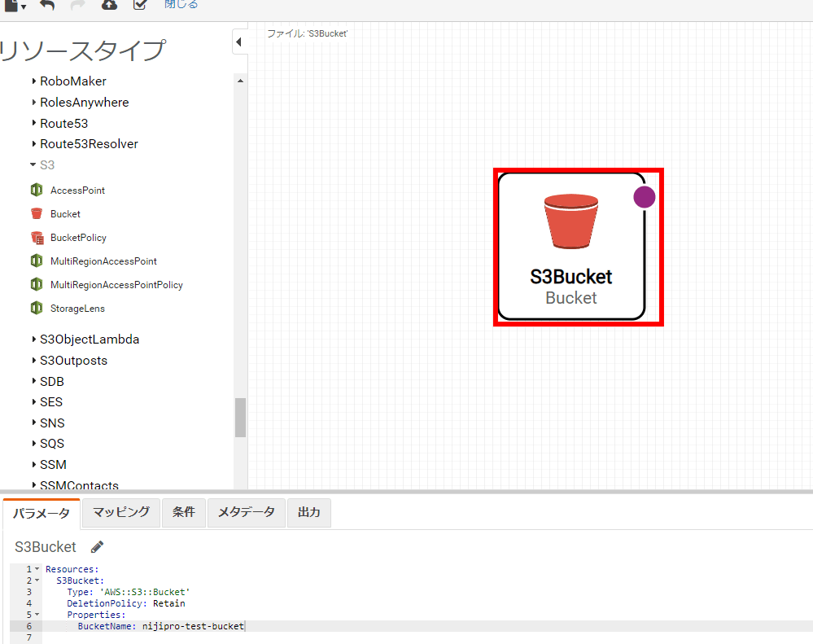This screenshot has width=813, height=644.
Task: Switch to the パラメータ tab
Action: tap(42, 514)
